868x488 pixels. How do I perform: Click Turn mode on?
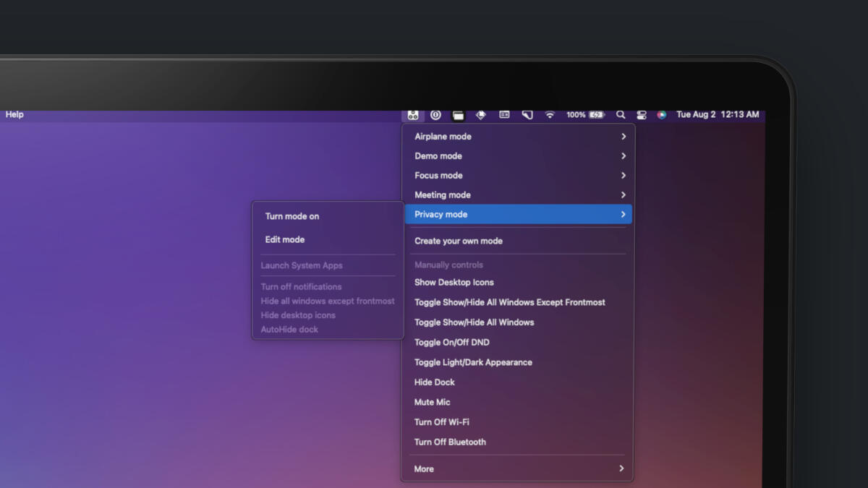pos(292,216)
